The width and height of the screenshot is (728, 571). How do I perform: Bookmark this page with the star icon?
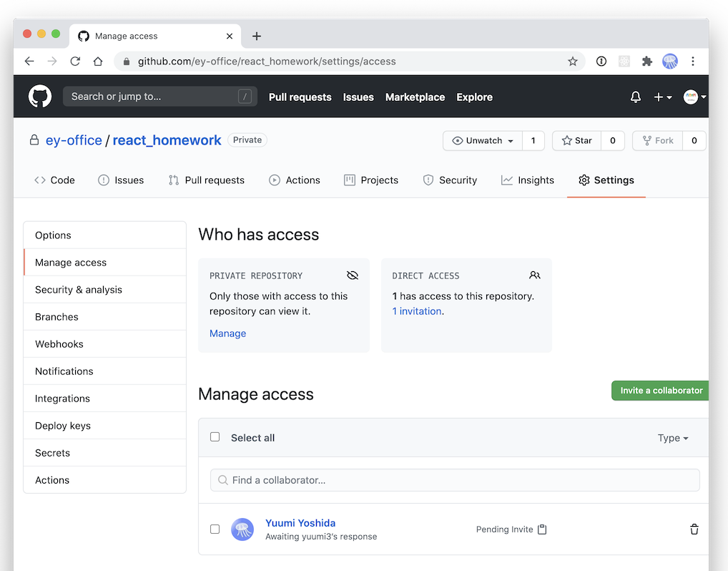click(x=573, y=62)
